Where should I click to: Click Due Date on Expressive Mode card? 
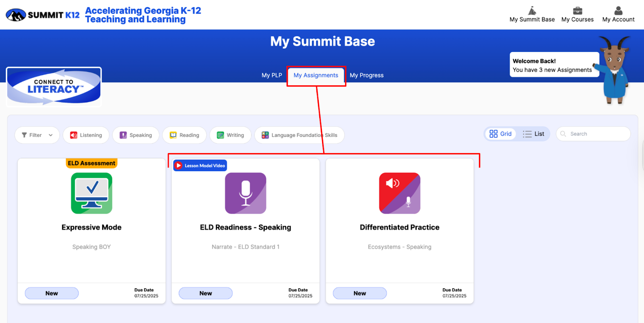[x=146, y=293]
